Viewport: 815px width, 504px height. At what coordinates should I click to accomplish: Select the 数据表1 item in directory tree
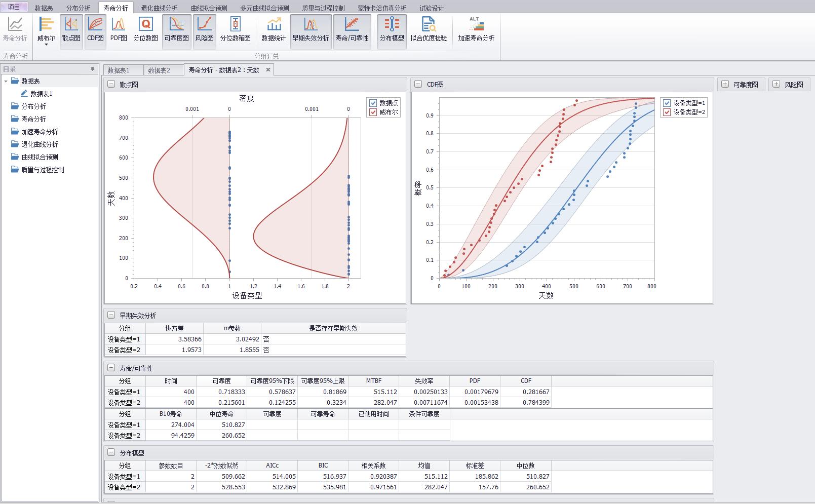point(41,94)
